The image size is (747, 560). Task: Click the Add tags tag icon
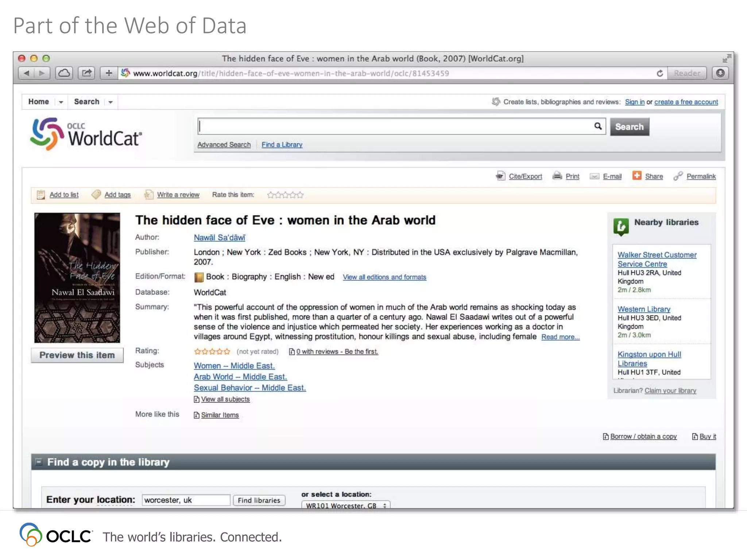click(96, 194)
